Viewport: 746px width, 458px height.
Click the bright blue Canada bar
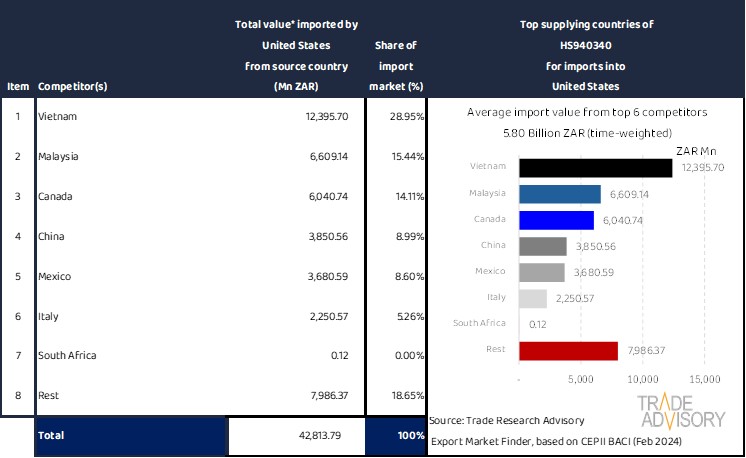coord(557,220)
